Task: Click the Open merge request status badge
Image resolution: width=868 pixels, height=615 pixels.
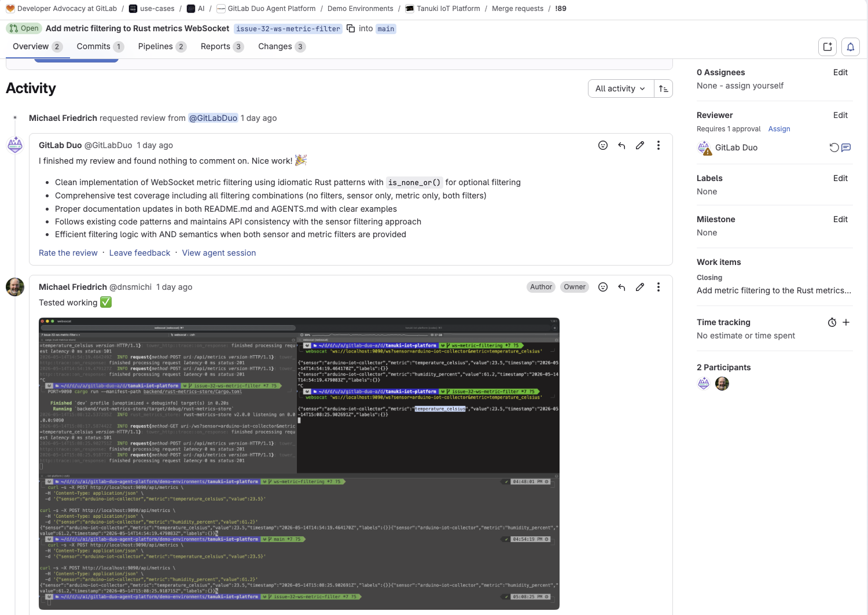Action: 24,28
